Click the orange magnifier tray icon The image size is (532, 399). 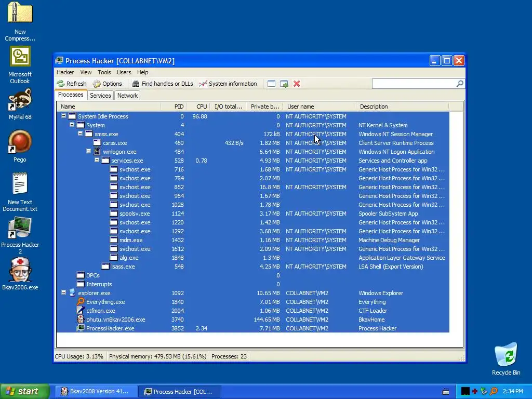click(x=494, y=391)
